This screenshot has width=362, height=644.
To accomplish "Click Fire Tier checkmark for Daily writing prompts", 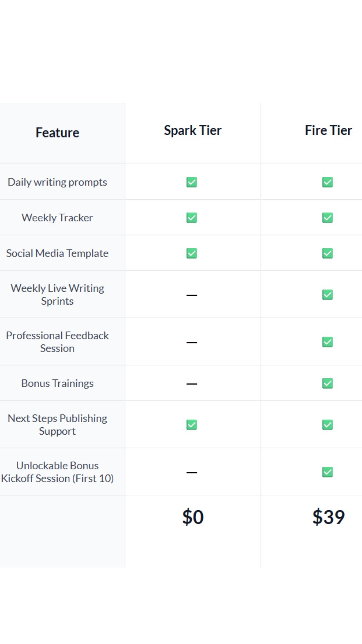I will (327, 182).
